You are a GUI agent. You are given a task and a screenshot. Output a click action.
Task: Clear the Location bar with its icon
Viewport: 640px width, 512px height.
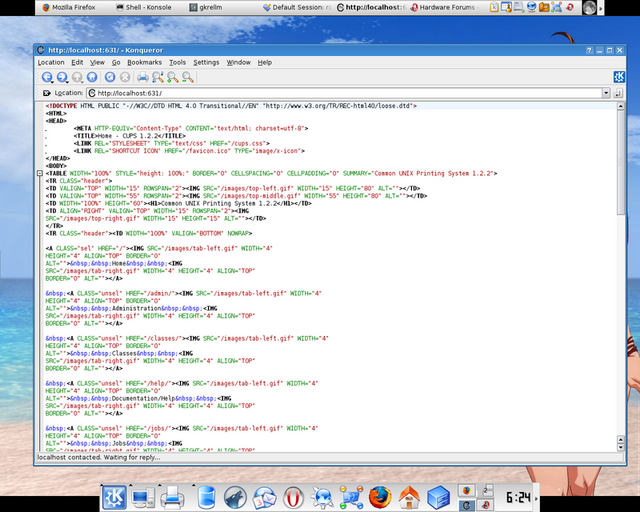(45, 93)
